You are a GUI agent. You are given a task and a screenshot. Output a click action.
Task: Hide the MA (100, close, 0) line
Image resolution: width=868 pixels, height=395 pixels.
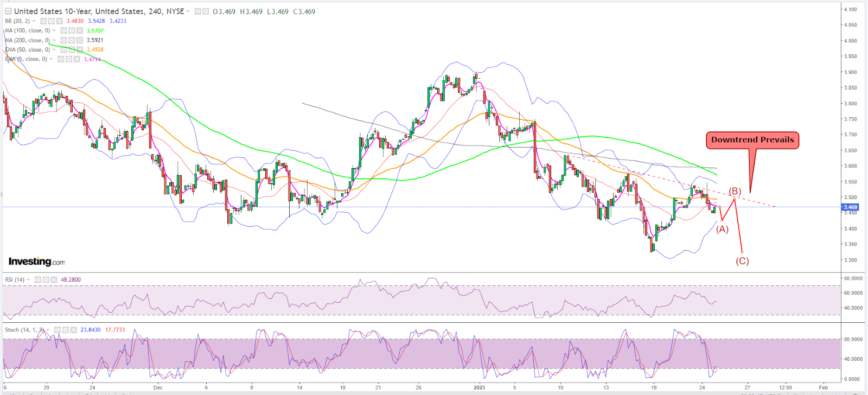click(x=63, y=30)
